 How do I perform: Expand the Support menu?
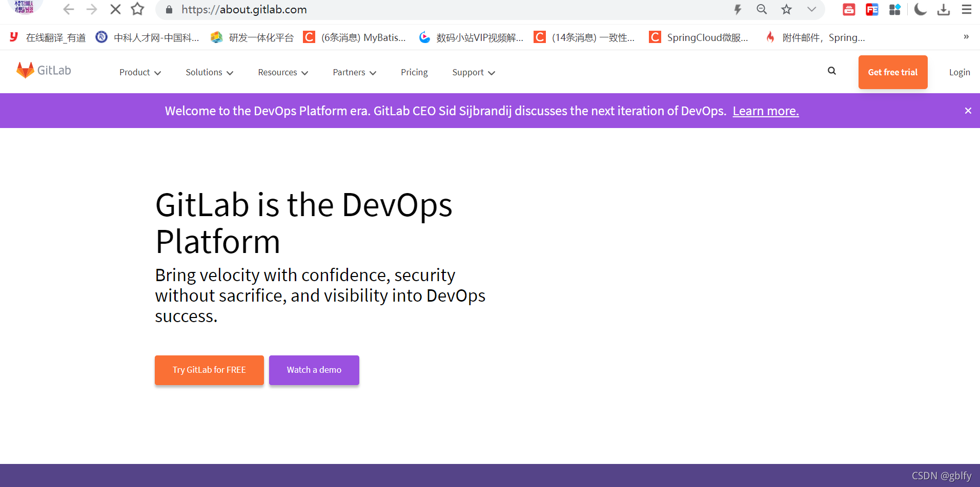pos(474,72)
